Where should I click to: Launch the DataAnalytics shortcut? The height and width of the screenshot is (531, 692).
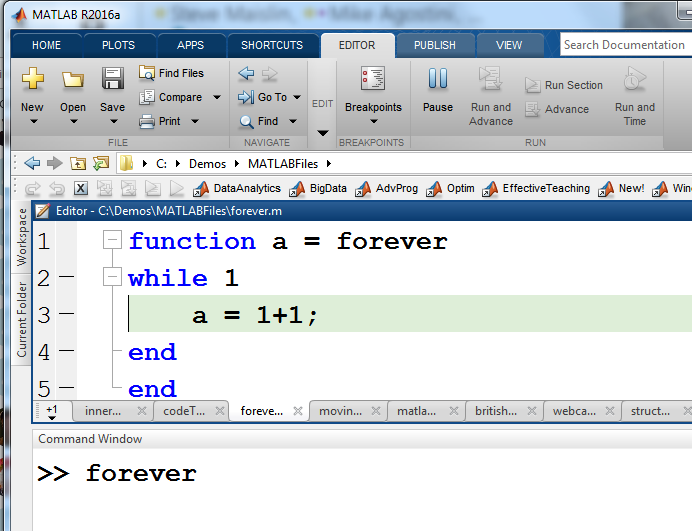click(237, 188)
